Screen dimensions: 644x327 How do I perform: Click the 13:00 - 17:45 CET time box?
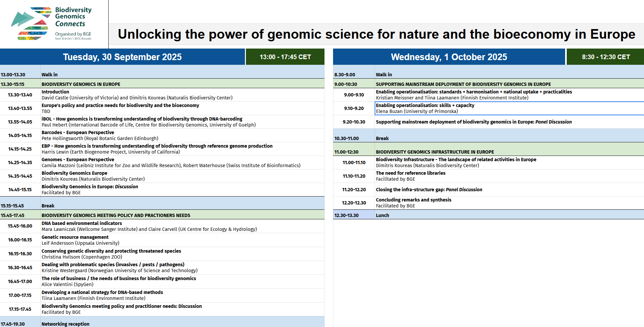(285, 57)
